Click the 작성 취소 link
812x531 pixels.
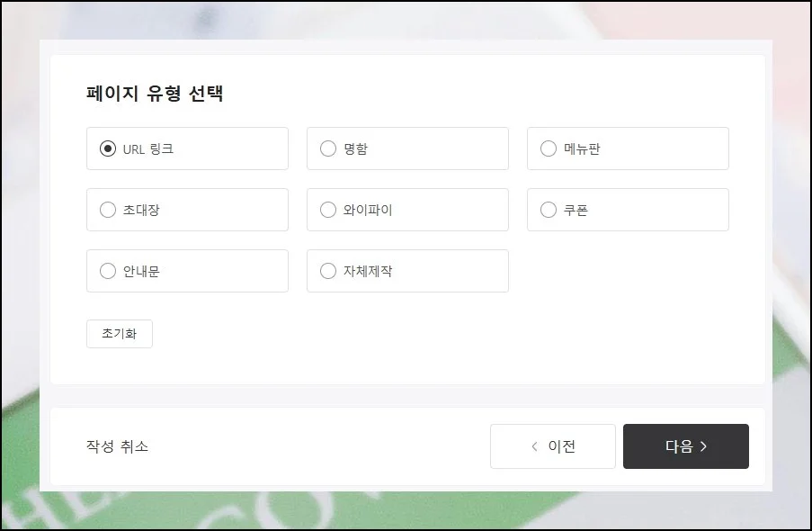tap(117, 446)
